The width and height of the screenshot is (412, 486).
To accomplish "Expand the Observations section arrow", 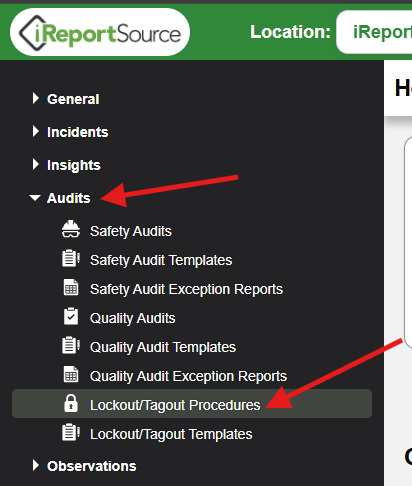I will point(36,465).
